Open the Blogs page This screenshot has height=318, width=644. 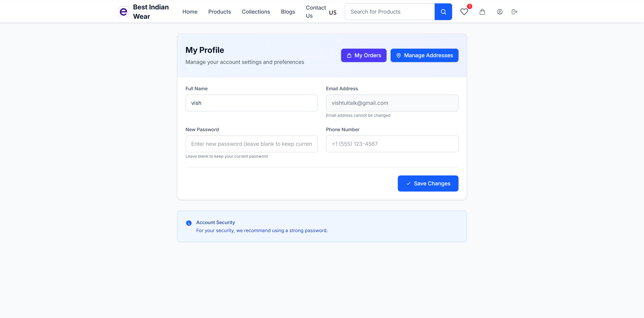point(288,12)
